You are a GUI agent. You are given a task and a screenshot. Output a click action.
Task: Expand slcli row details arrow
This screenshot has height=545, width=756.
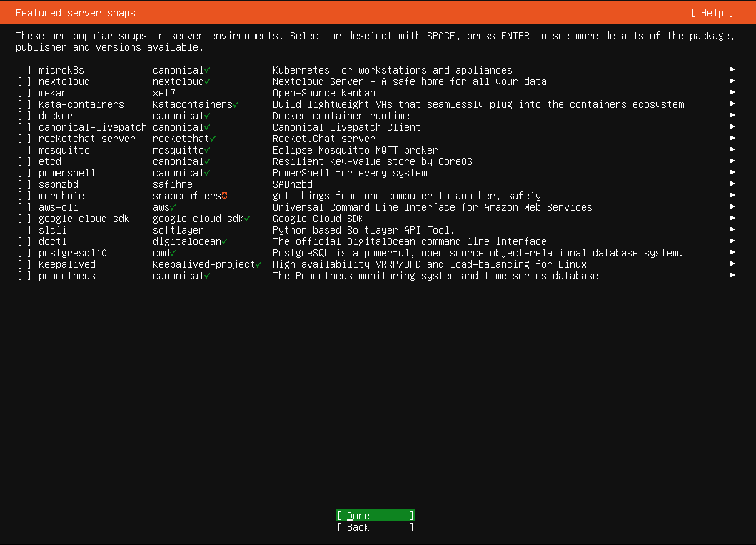click(x=732, y=229)
